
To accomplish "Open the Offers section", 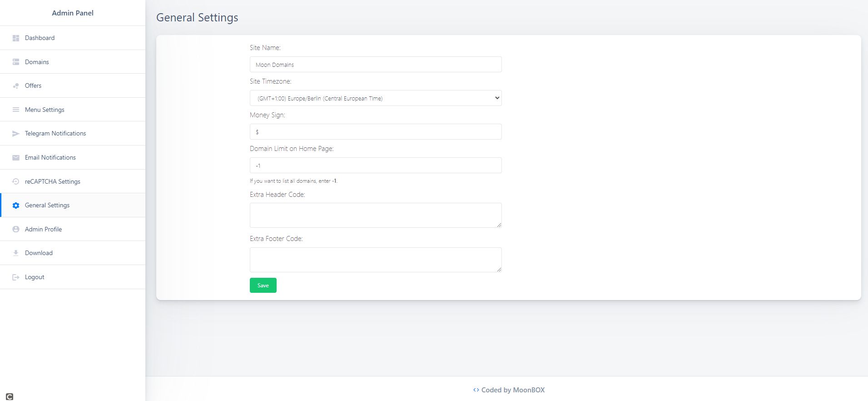I will coord(73,85).
